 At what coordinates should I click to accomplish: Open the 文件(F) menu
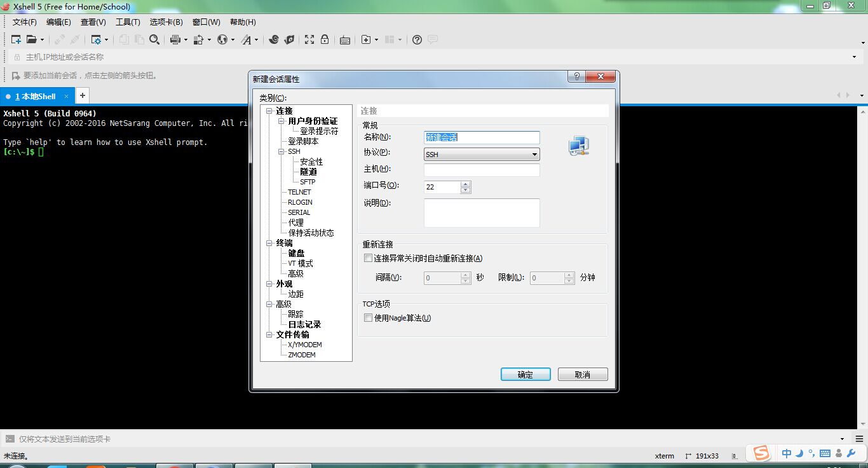tap(25, 22)
